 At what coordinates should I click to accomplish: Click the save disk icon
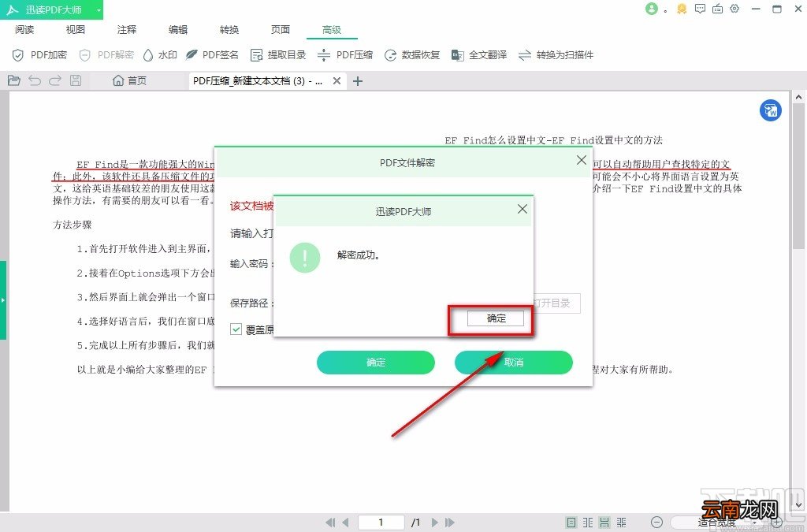tap(76, 80)
